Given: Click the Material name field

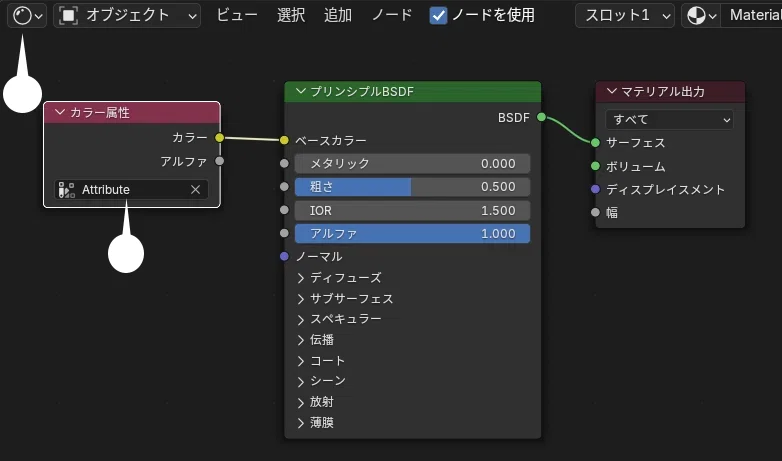Looking at the screenshot, I should (x=752, y=15).
